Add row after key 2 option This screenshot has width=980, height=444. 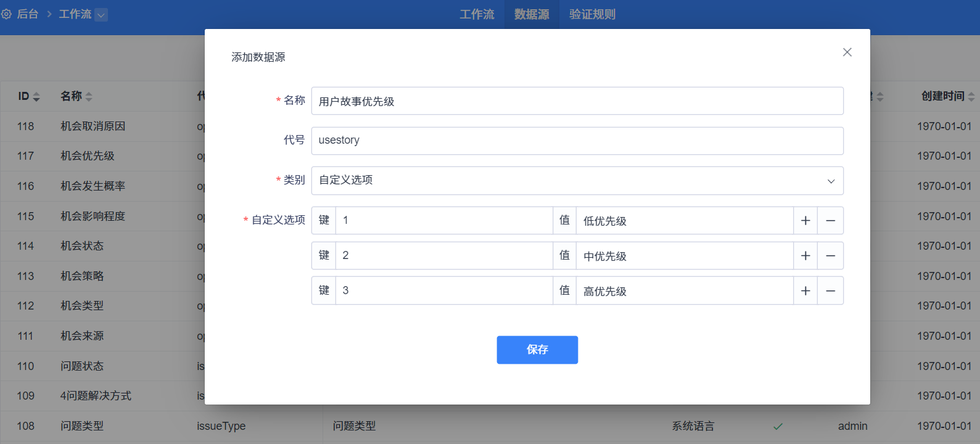(805, 256)
